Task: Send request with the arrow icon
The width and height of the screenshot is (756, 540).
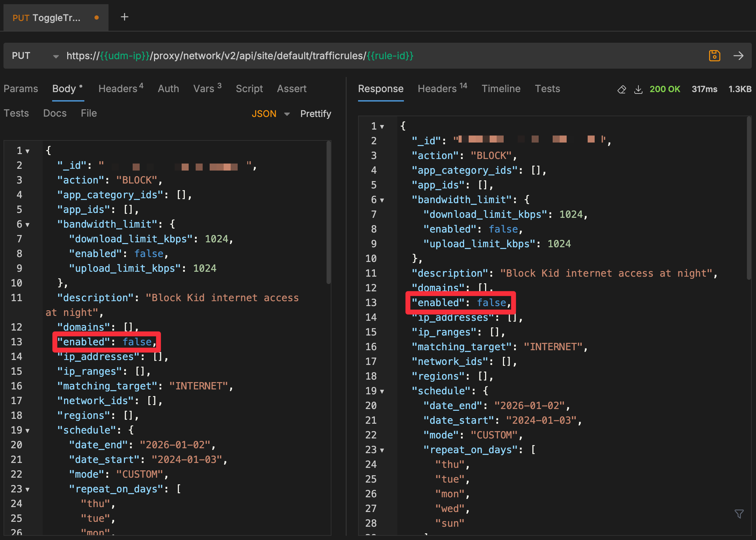Action: pos(738,56)
